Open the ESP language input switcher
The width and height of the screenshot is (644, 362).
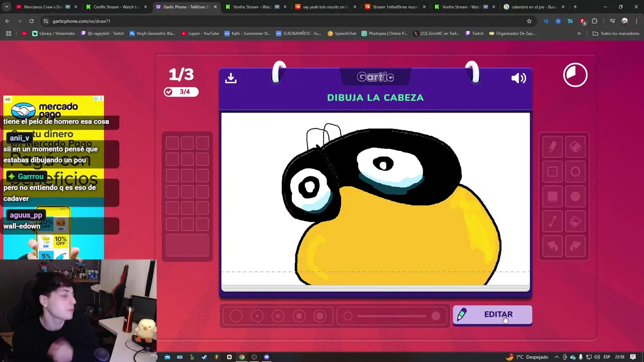coord(607,357)
